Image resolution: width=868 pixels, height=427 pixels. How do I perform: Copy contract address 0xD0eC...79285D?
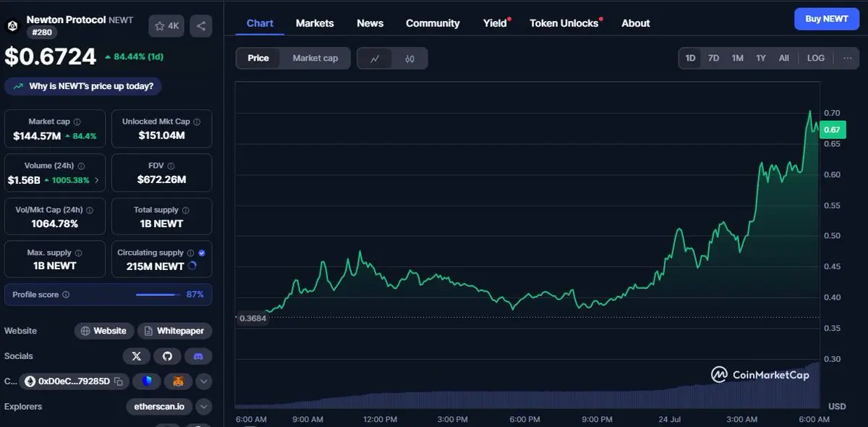[x=118, y=381]
